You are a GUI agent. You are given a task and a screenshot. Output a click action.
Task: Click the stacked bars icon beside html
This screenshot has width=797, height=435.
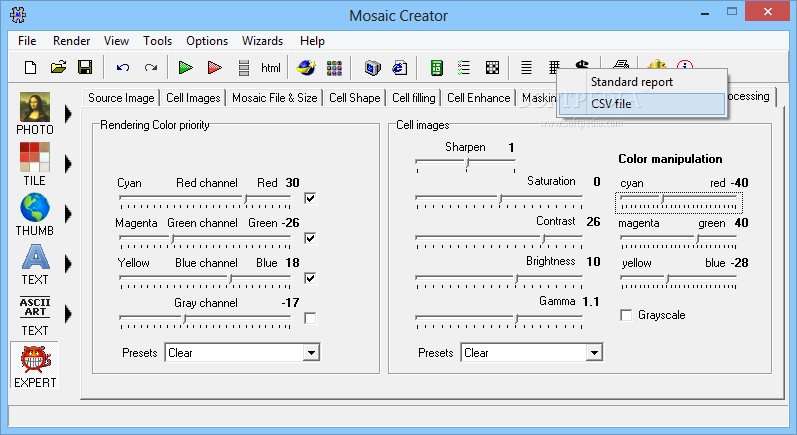(244, 68)
